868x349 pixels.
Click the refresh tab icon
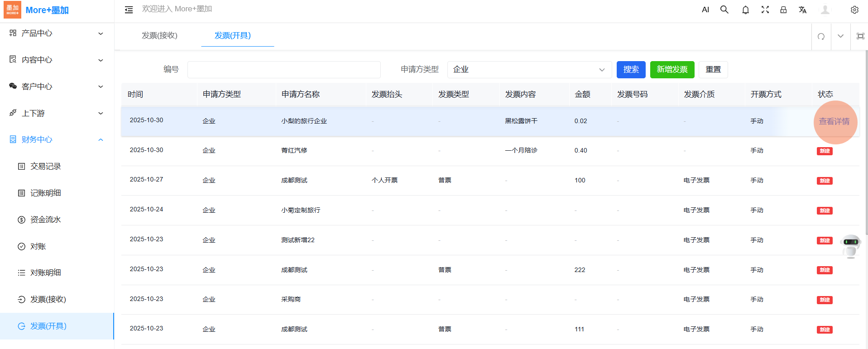point(821,36)
